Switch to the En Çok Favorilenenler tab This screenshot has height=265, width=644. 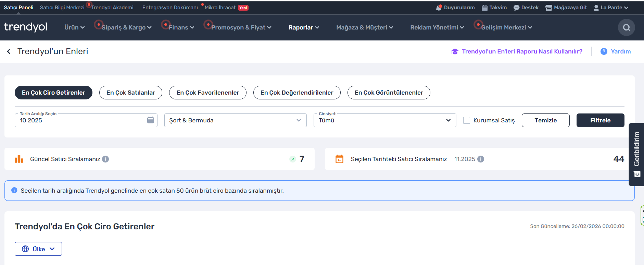208,93
